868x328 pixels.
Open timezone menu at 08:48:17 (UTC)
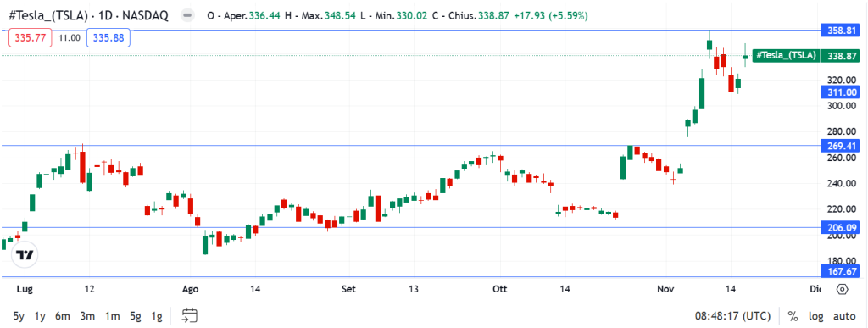[x=733, y=316]
